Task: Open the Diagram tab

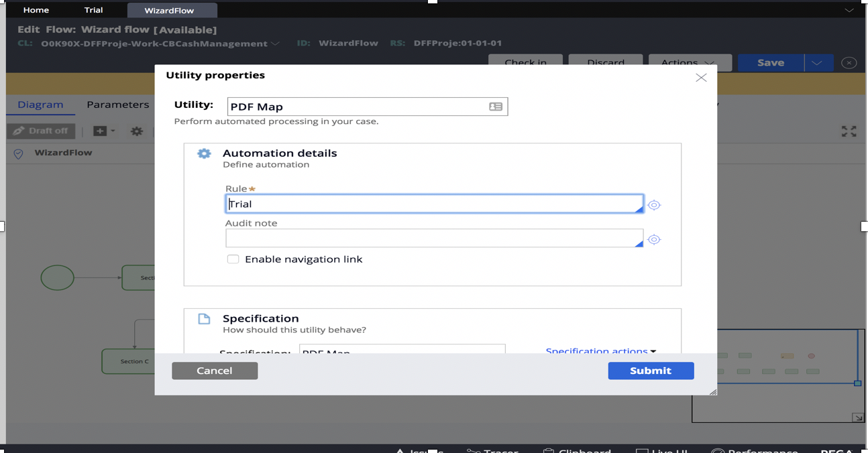Action: (x=40, y=105)
